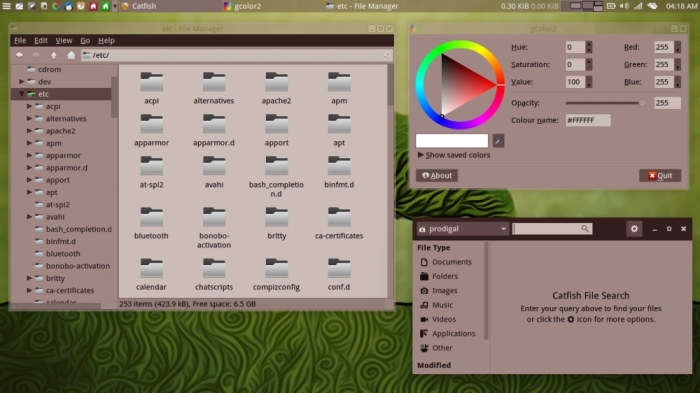Viewport: 700px width, 393px height.
Task: Open the prodigal location dropdown
Action: pos(462,229)
